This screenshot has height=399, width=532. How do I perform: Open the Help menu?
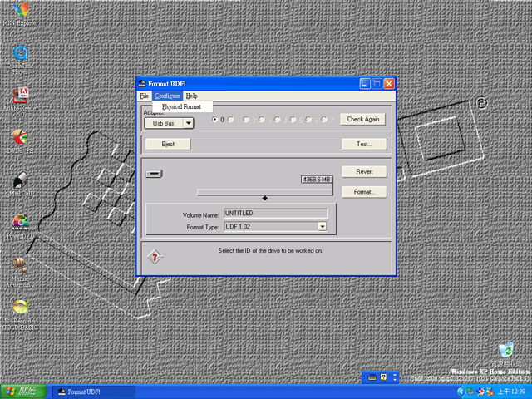(x=192, y=96)
